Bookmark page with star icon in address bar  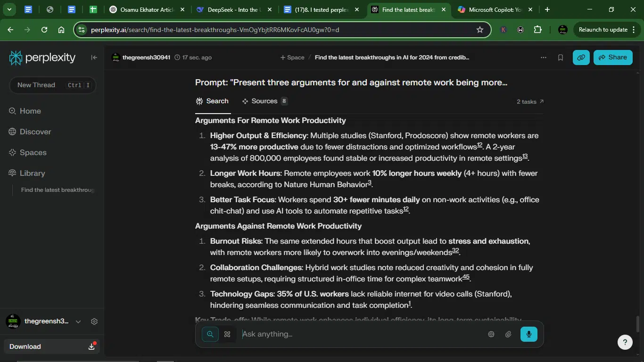click(480, 30)
